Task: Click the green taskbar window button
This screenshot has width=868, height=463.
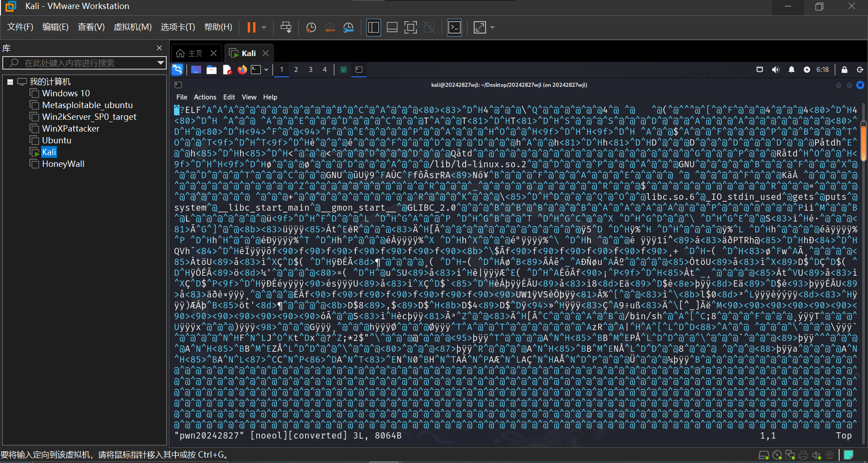Action: pos(344,70)
